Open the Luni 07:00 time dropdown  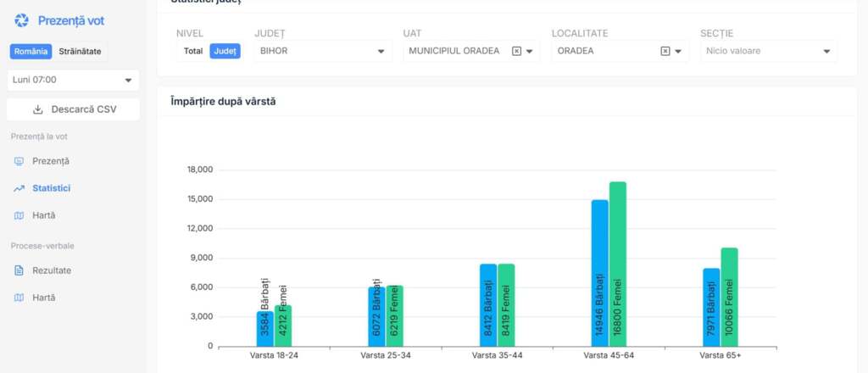pyautogui.click(x=72, y=80)
